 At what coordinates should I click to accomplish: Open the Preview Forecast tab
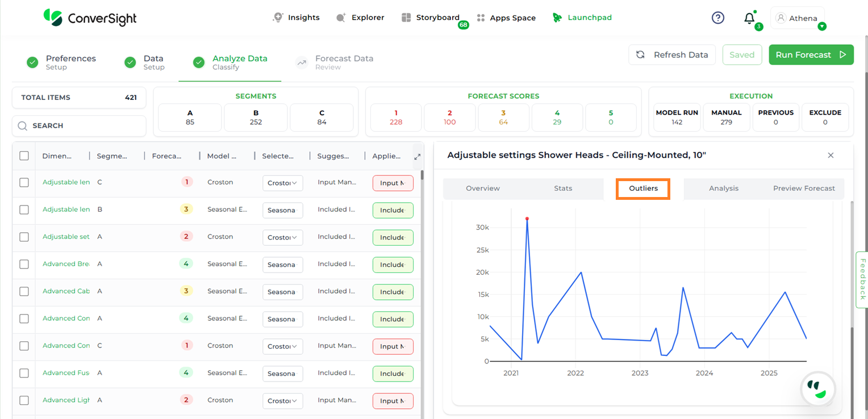(804, 188)
